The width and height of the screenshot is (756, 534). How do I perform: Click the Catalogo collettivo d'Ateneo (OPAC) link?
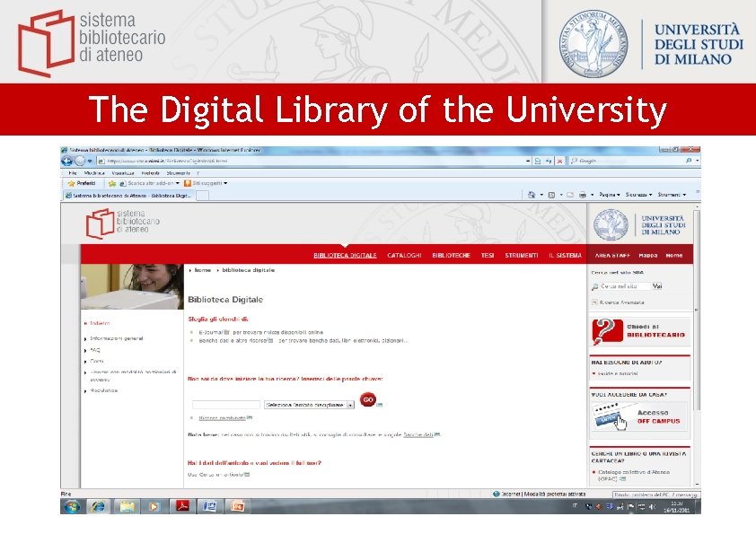pos(634,476)
